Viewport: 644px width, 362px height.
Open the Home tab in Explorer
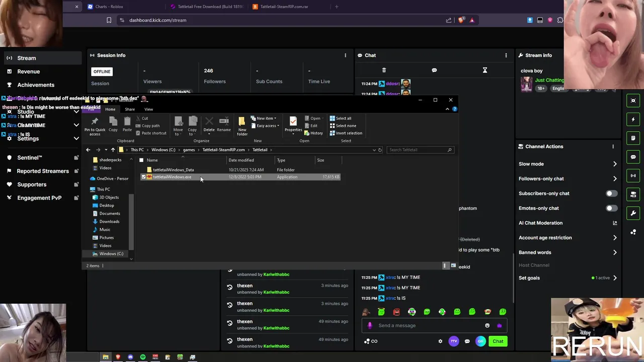110,109
